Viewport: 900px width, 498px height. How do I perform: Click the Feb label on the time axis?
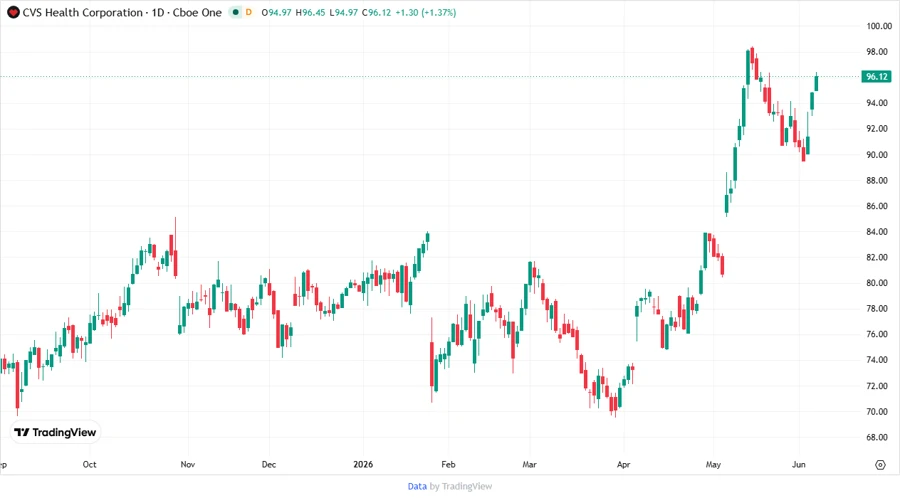coord(448,464)
